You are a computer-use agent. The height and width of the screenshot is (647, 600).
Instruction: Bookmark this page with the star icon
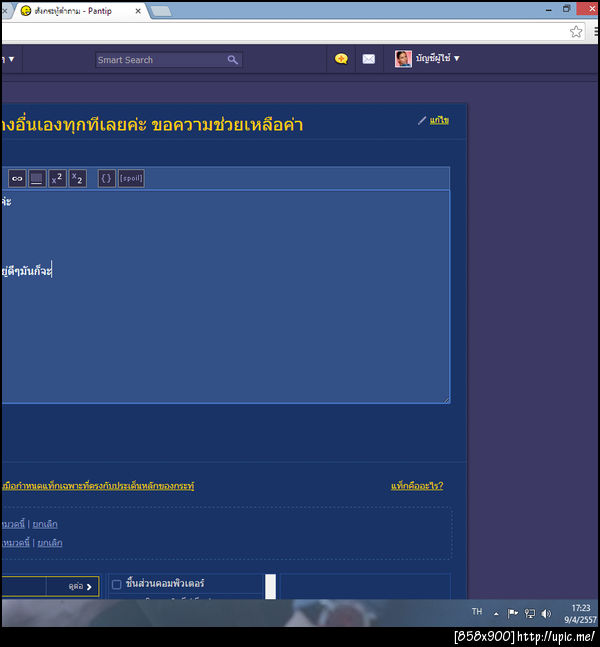click(576, 32)
